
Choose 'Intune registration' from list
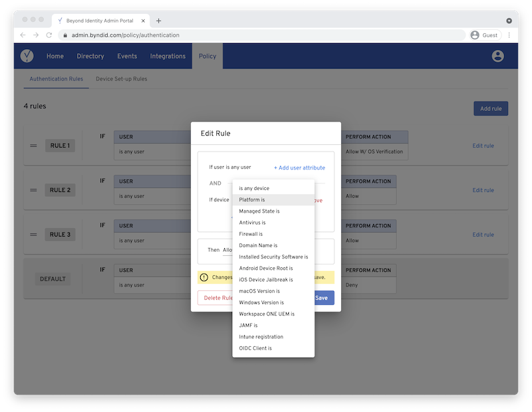point(273,337)
